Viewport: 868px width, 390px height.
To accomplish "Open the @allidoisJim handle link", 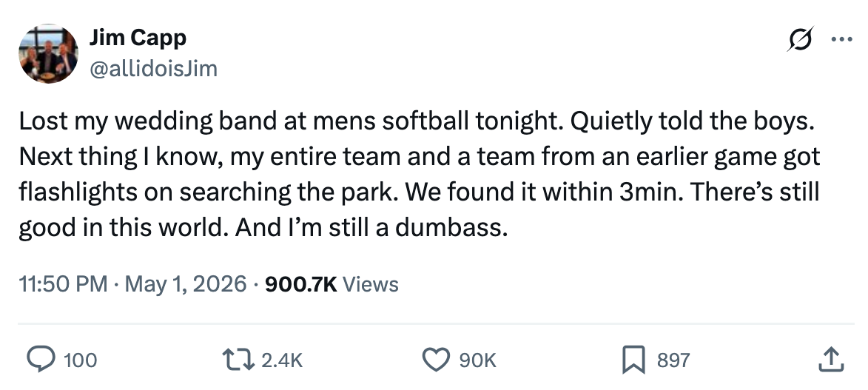I will pyautogui.click(x=153, y=70).
